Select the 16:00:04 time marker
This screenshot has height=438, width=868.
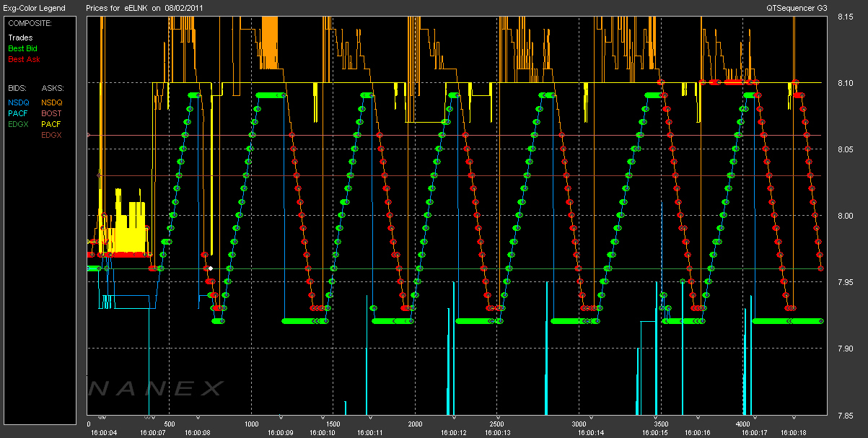[103, 432]
